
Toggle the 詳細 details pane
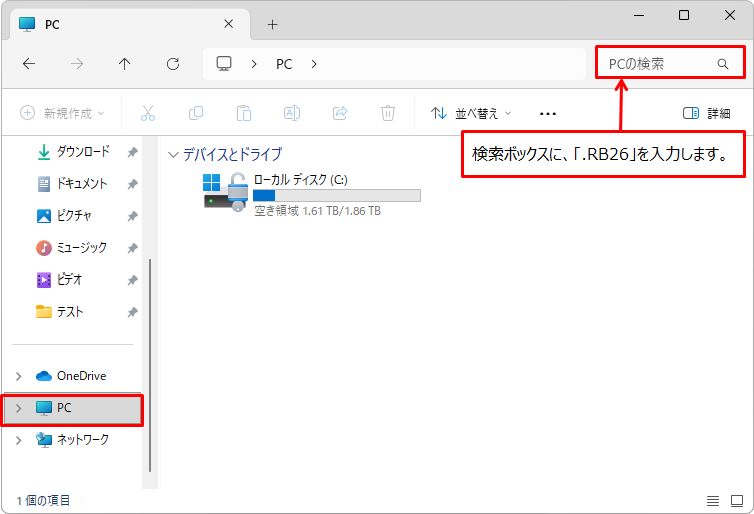(706, 113)
